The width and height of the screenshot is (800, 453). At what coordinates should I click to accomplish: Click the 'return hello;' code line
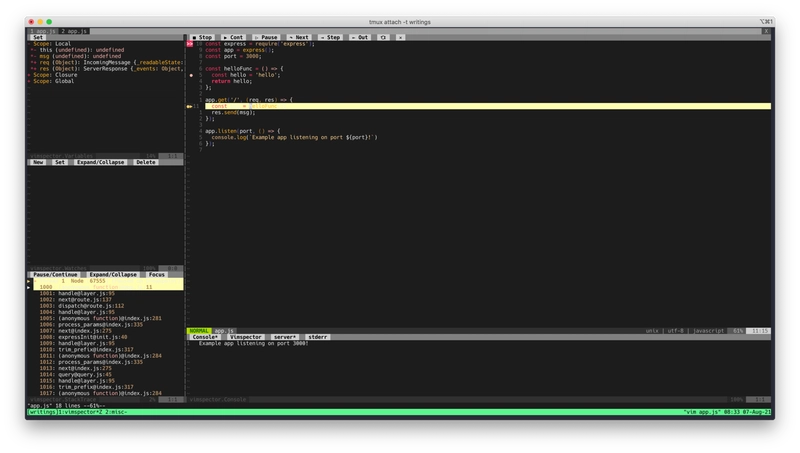coord(232,81)
